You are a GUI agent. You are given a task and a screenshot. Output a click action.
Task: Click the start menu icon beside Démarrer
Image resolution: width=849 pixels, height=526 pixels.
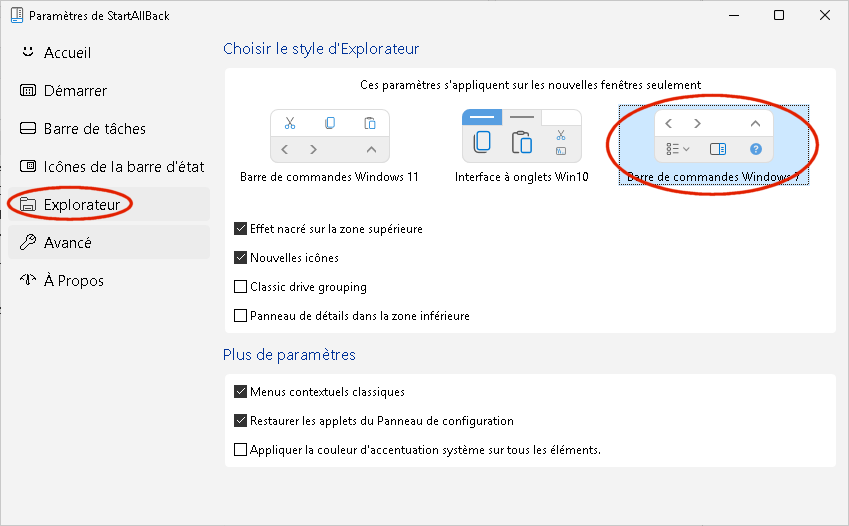click(28, 90)
